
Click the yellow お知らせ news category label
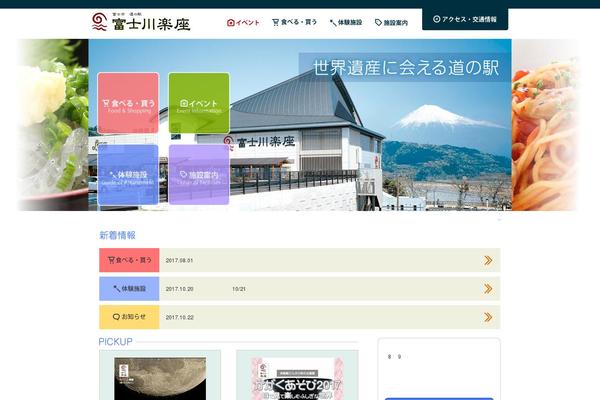pos(129,317)
